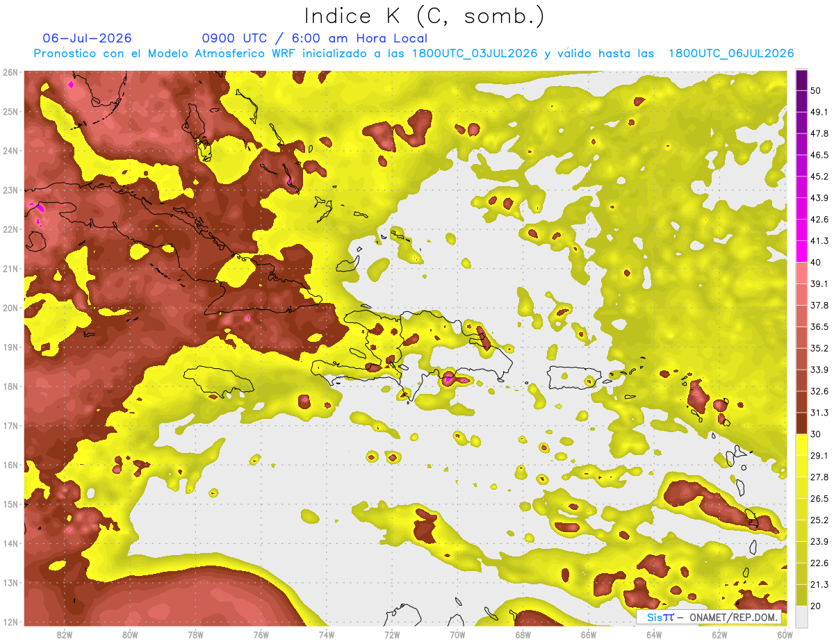
Task: Select the "06-Jul-2026" date label
Action: click(x=87, y=38)
